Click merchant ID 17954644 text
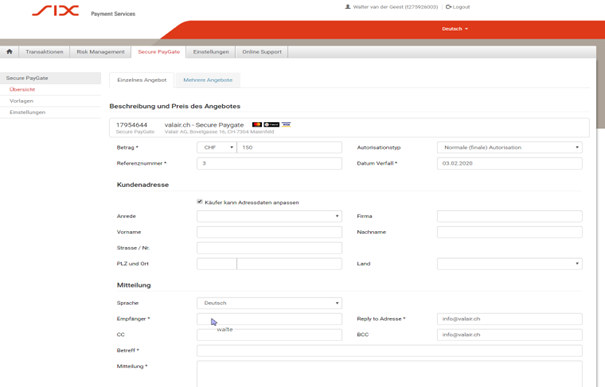This screenshot has width=605, height=387. pos(132,125)
